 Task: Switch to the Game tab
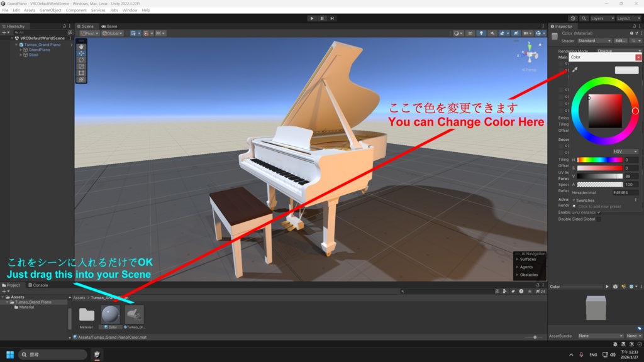tap(108, 26)
